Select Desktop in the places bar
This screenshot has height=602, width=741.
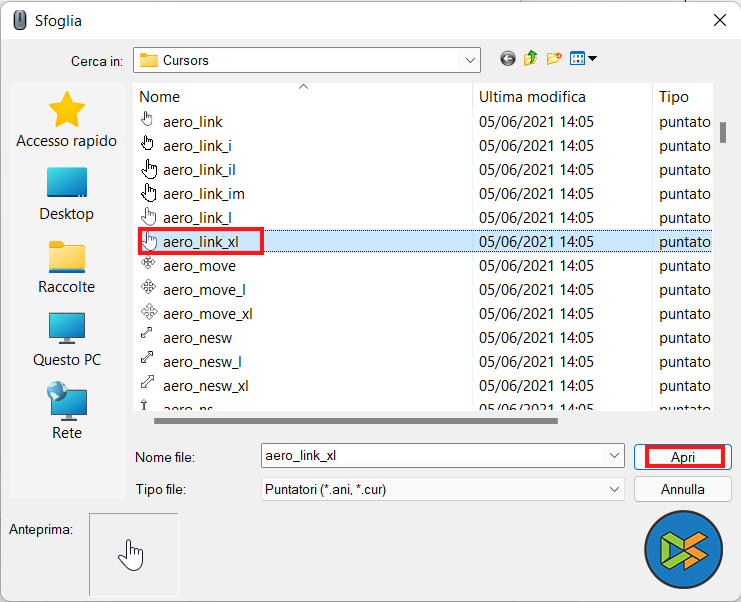coord(66,194)
